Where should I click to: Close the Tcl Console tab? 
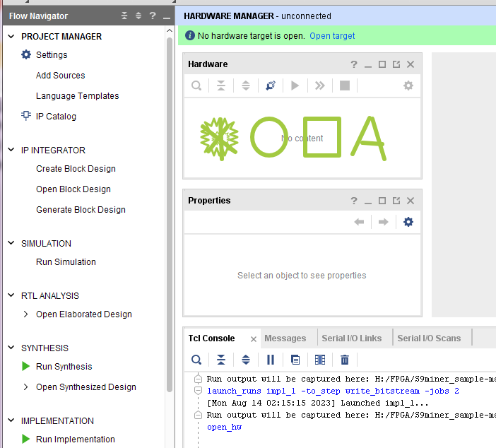254,339
